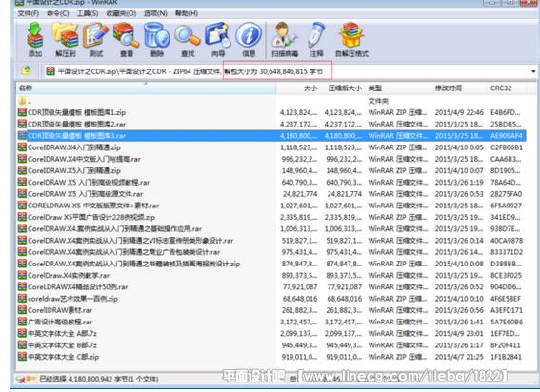Select CorelDRAW X5 入门到高级源文件.rar
The width and height of the screenshot is (540, 392).
click(85, 194)
